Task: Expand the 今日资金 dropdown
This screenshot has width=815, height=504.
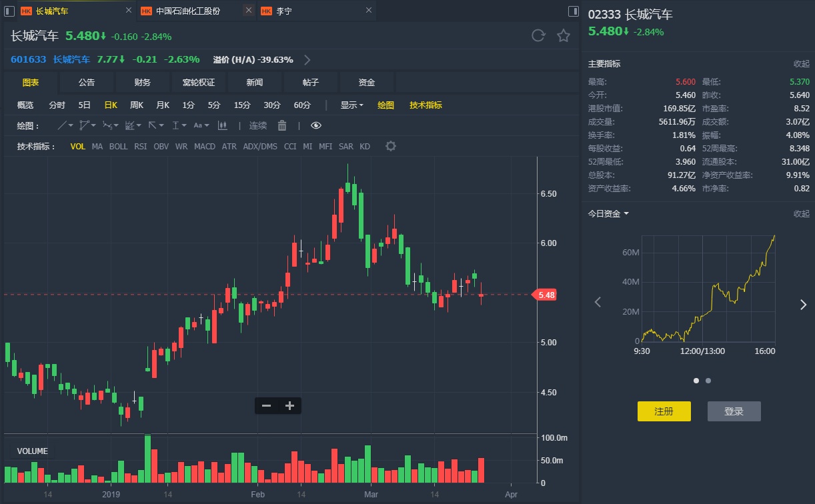Action: click(608, 214)
